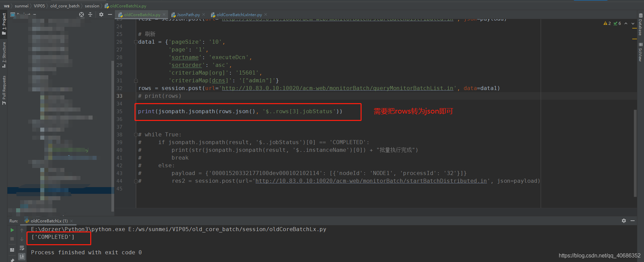644x262 pixels.
Task: Close the oldCoreBatchLxInter.py editor tab
Action: pos(266,14)
